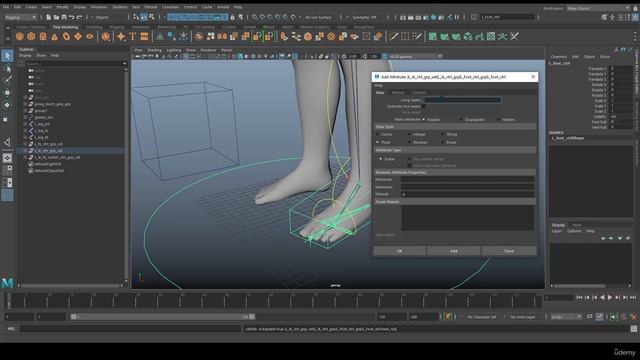Create a polygon torus from the shelf
640x360 pixels.
[x=66, y=37]
